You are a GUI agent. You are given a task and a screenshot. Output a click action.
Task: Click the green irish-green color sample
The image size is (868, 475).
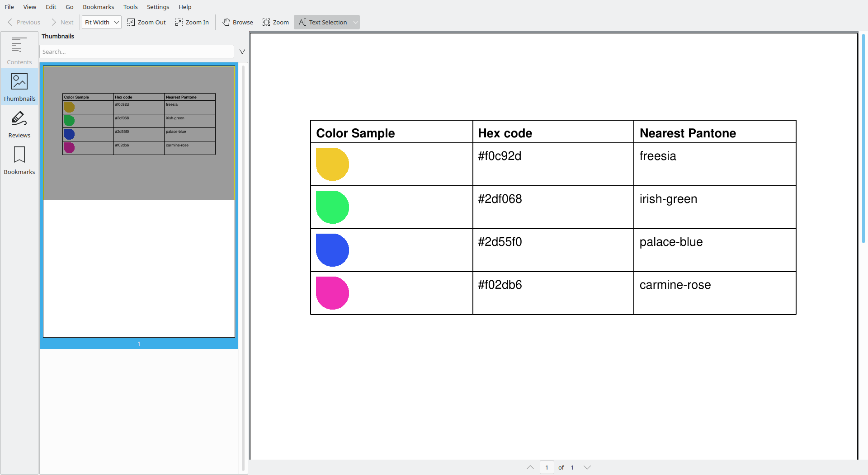(x=332, y=207)
